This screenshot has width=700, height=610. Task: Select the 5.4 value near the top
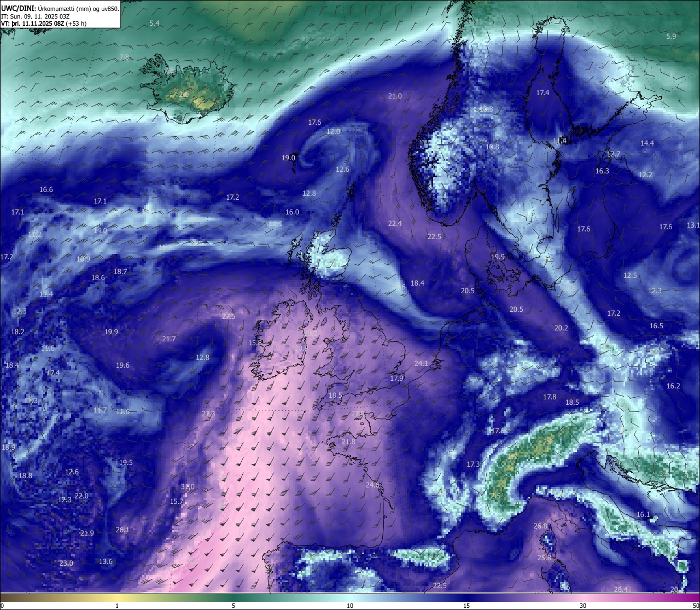(154, 23)
